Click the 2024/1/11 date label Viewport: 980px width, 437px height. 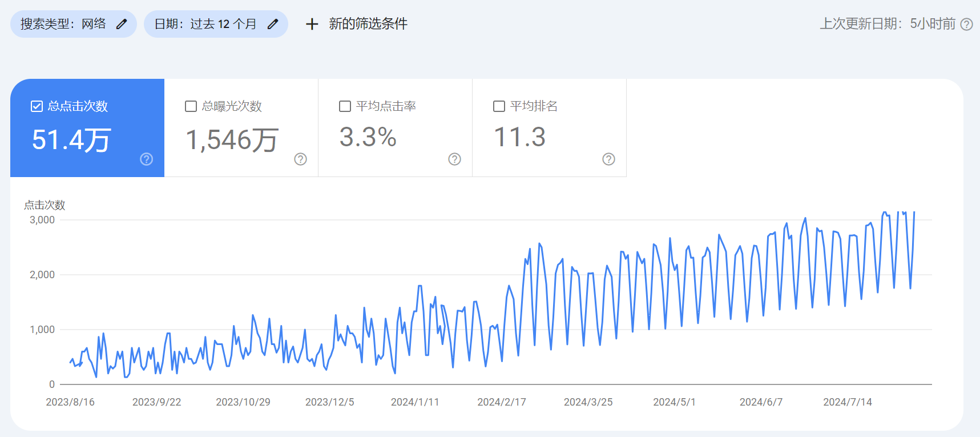[x=415, y=402]
